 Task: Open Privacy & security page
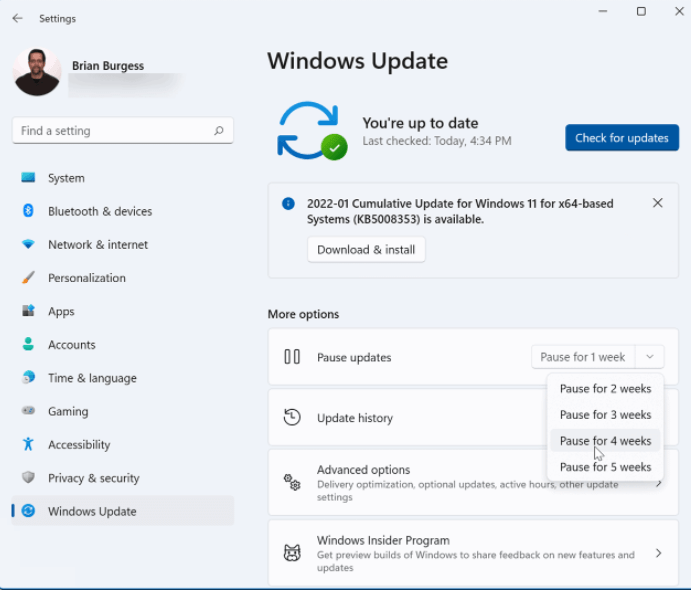[94, 478]
